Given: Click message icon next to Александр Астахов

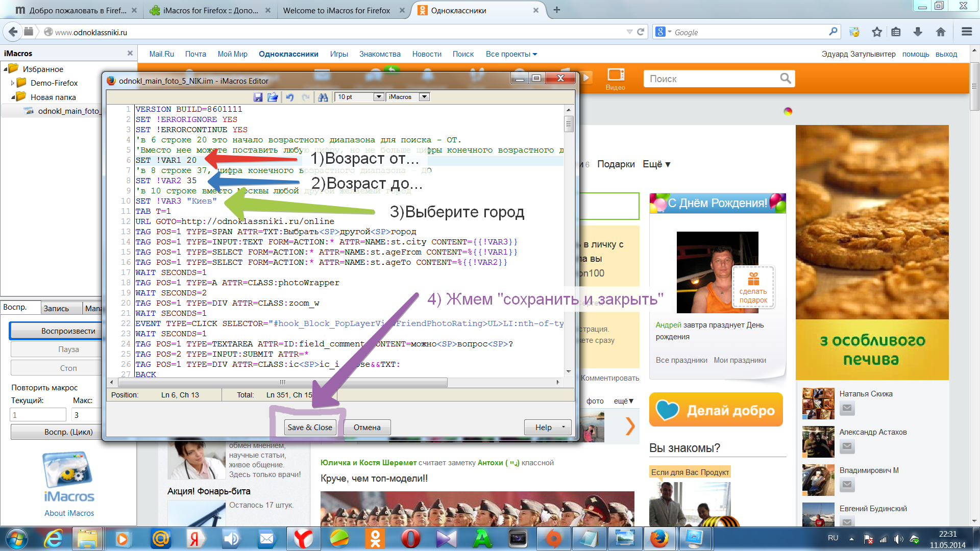Looking at the screenshot, I should pyautogui.click(x=847, y=446).
